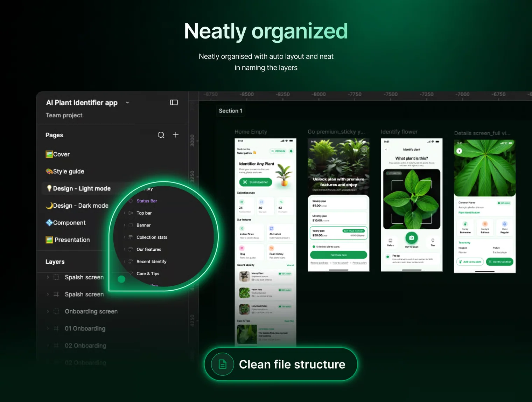532x402 pixels.
Task: Click the Instant Scan feature icon
Action: coord(241,228)
